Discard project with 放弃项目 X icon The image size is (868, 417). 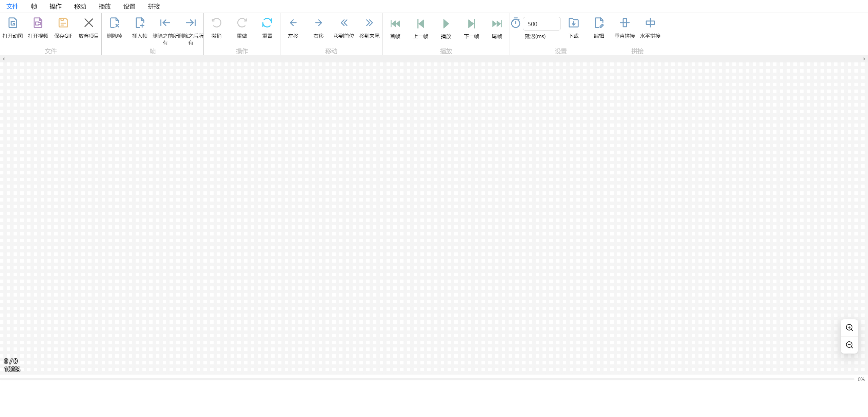click(88, 23)
